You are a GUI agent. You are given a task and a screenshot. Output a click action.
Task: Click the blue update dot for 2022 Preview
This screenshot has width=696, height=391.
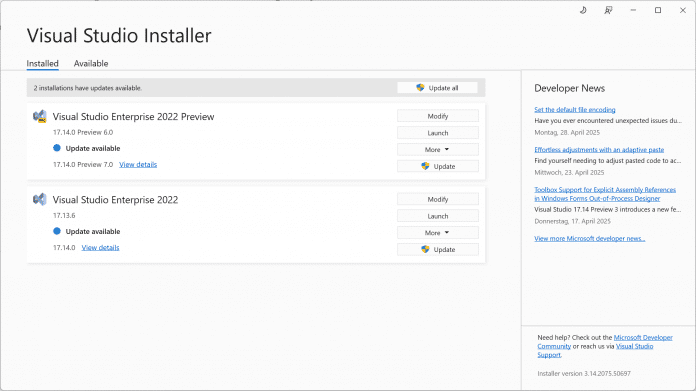tap(57, 148)
